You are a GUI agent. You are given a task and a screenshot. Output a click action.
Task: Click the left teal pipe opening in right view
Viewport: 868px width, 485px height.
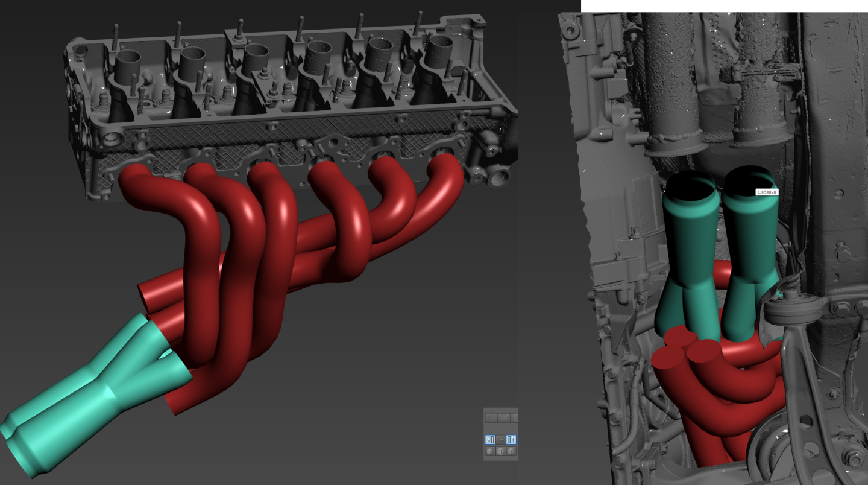coord(691,186)
